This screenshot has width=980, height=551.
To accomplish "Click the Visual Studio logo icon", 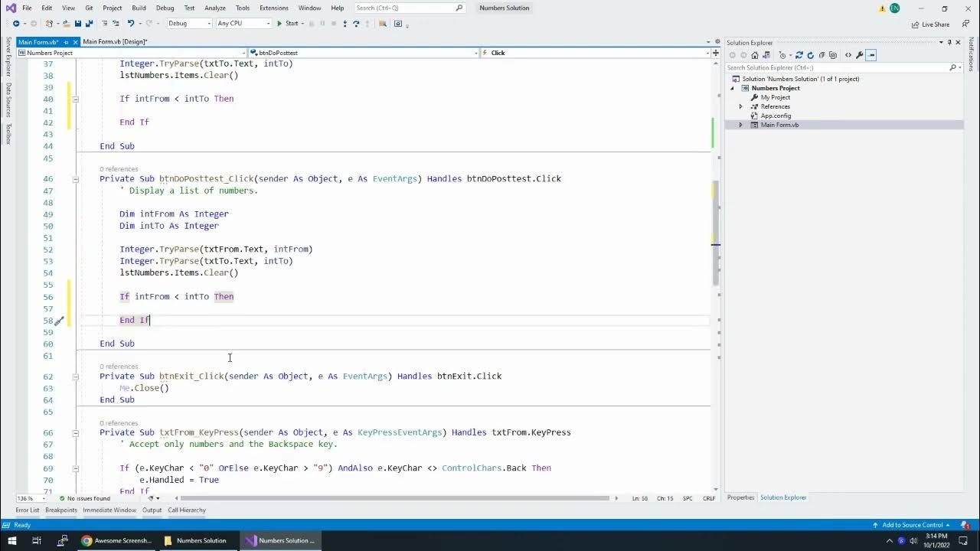I will [10, 8].
